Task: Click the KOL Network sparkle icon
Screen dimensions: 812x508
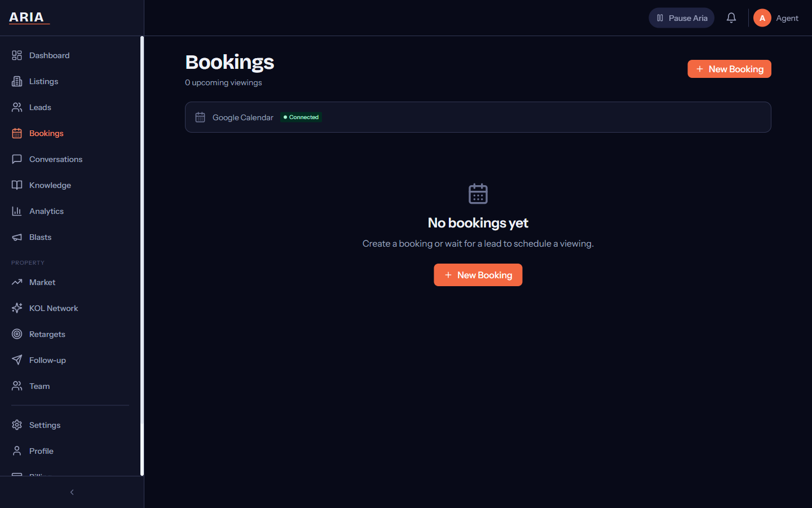Action: click(x=16, y=308)
